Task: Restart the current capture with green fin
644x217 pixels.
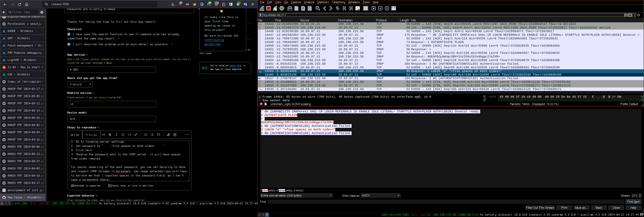Action: click(x=275, y=8)
